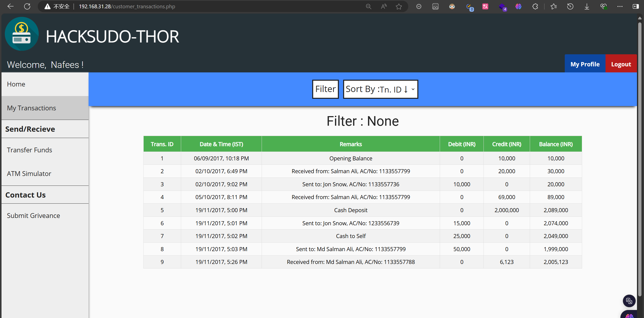Click the purple layers extension with 4 badge
Screen dimensions: 644x318
[x=502, y=7]
